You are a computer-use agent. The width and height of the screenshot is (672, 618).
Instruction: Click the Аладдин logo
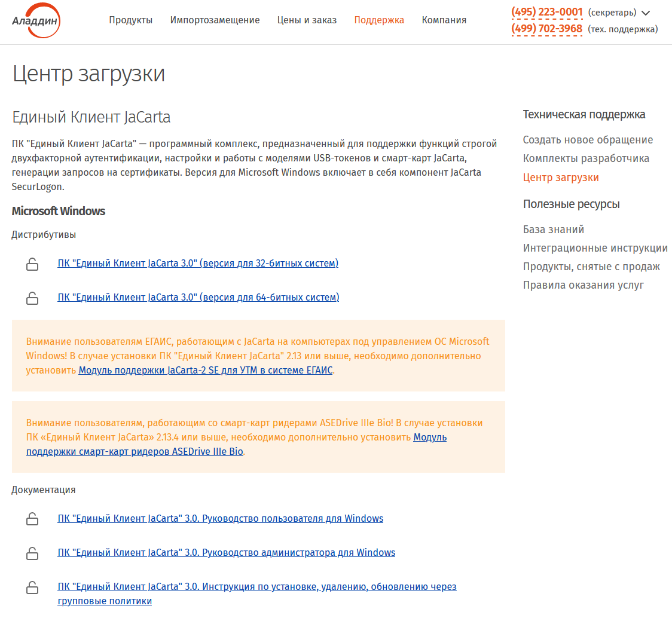pyautogui.click(x=36, y=20)
